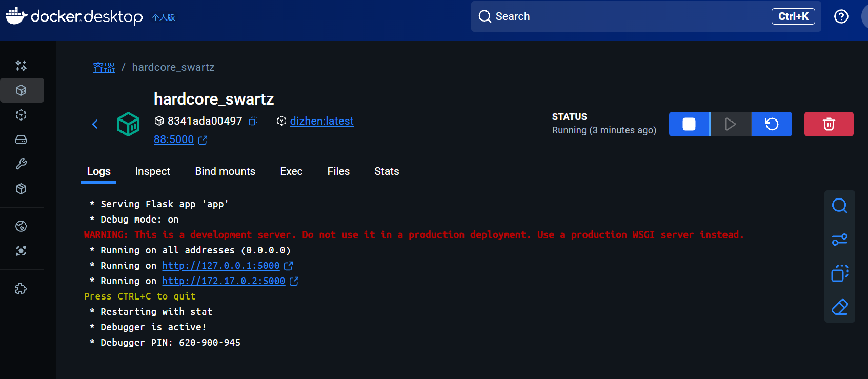
Task: Open port mapping 88:5000 link
Action: [174, 139]
